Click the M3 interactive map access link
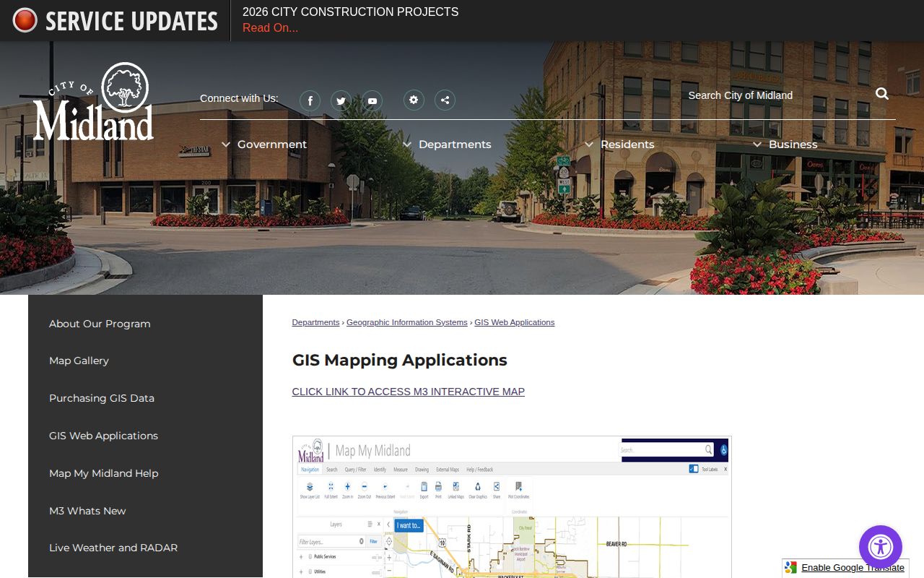Screen dimensions: 924x578 click(x=408, y=392)
